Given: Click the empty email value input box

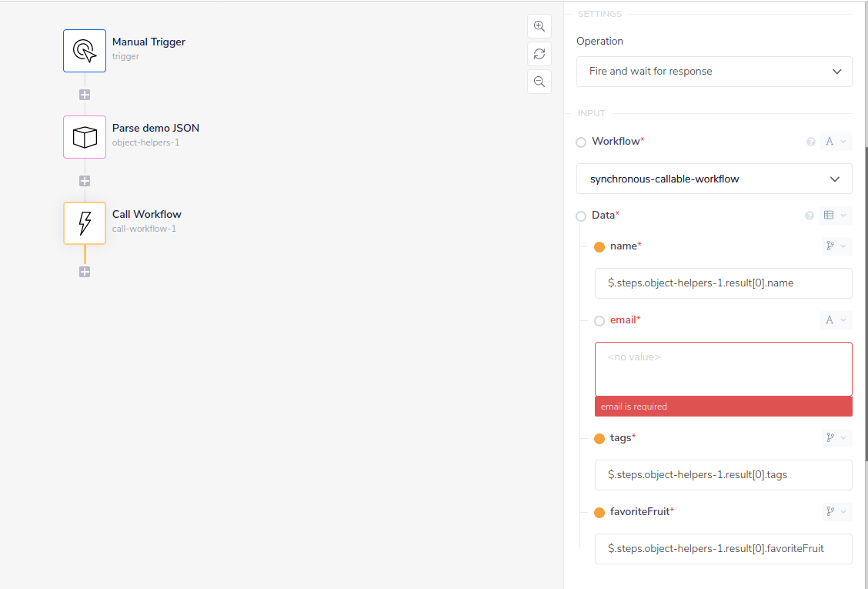Looking at the screenshot, I should click(723, 368).
